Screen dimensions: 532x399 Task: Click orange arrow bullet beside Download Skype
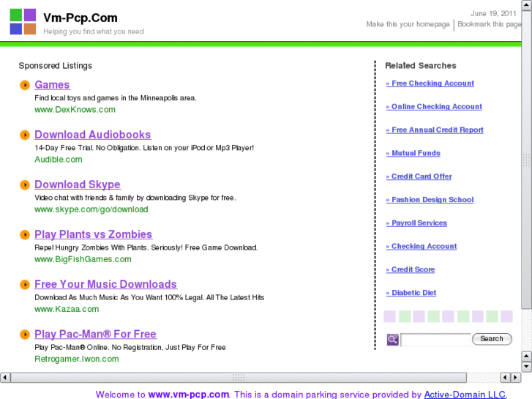25,184
